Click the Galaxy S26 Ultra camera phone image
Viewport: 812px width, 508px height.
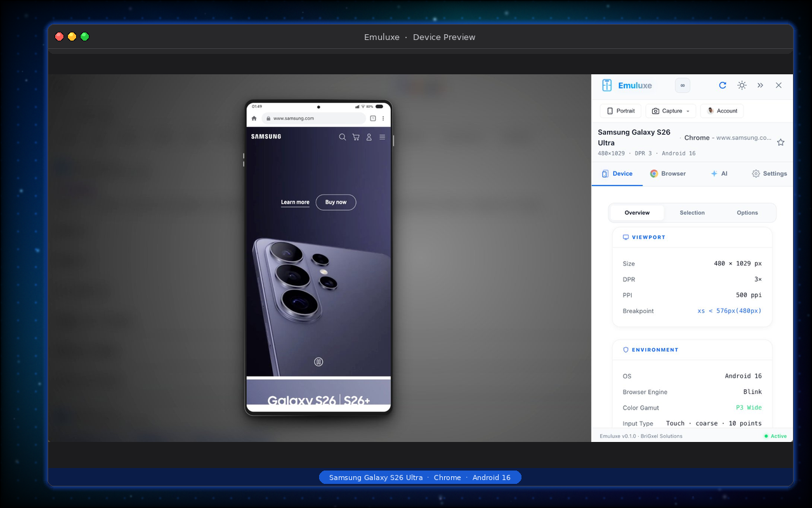click(x=321, y=307)
